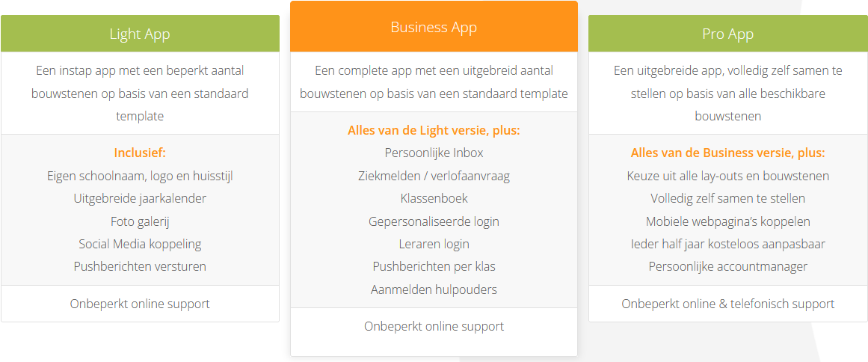The image size is (868, 362).
Task: Click the orange 'Inclusief:' heading
Action: (x=140, y=153)
